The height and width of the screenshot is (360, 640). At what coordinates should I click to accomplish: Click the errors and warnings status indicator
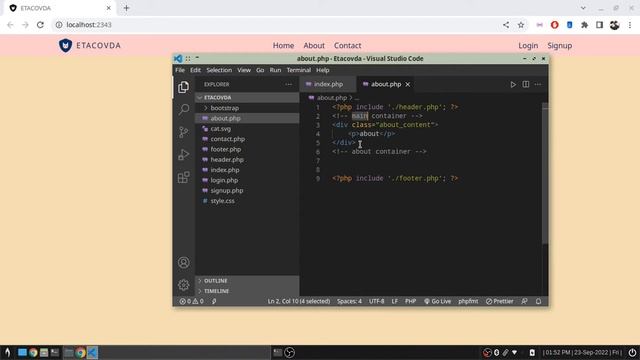click(191, 301)
